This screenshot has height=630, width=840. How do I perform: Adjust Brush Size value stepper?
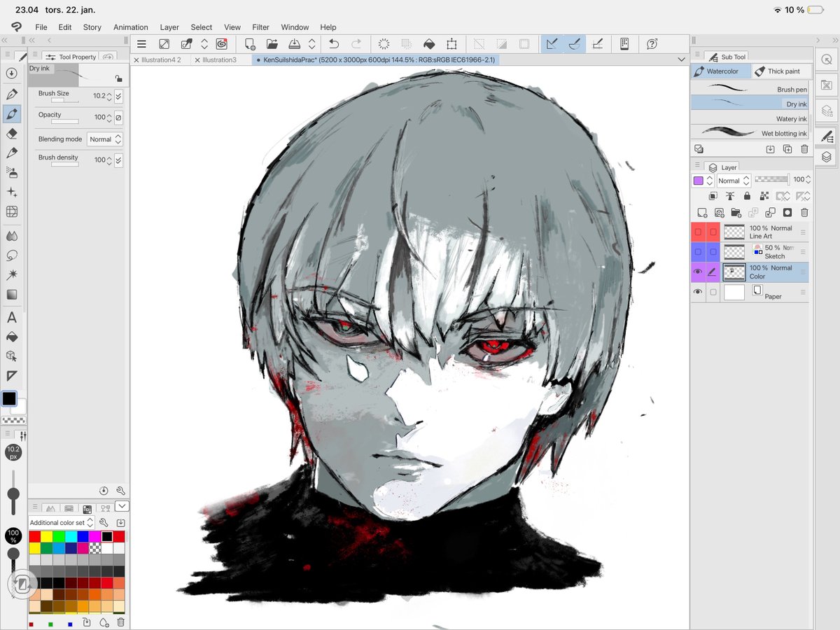click(109, 97)
